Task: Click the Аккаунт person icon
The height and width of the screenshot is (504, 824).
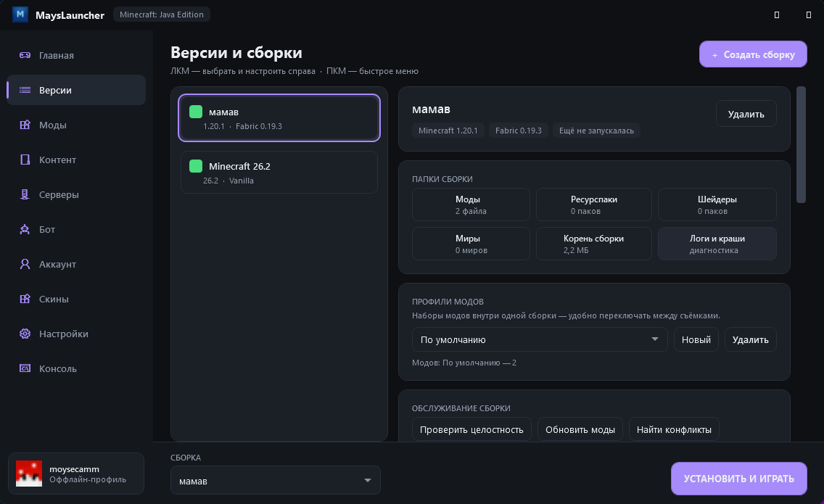Action: tap(25, 264)
